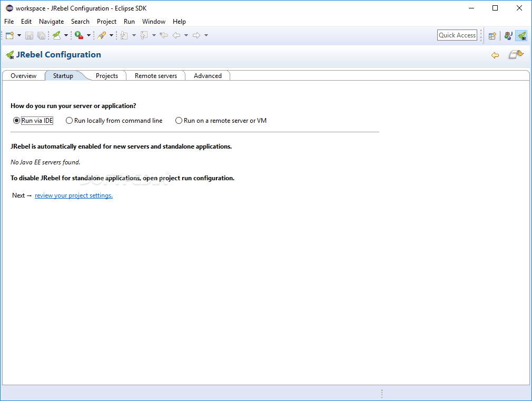This screenshot has width=532, height=401.
Task: Open the Project menu
Action: (106, 22)
